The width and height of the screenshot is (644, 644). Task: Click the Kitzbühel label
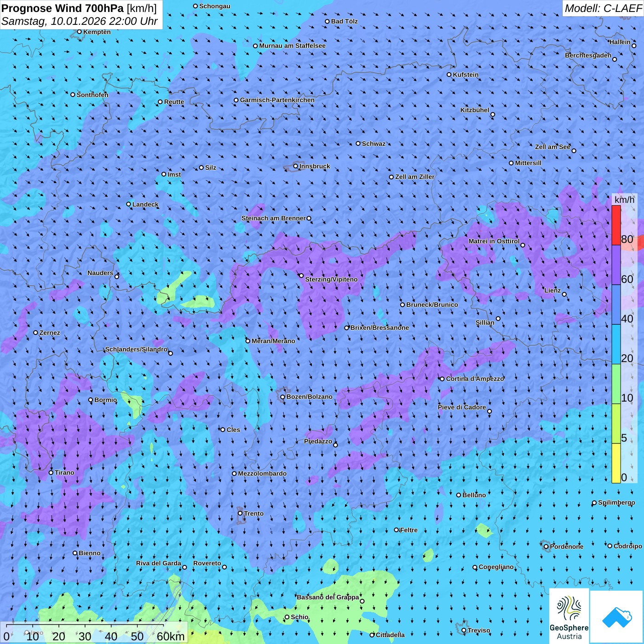point(475,110)
